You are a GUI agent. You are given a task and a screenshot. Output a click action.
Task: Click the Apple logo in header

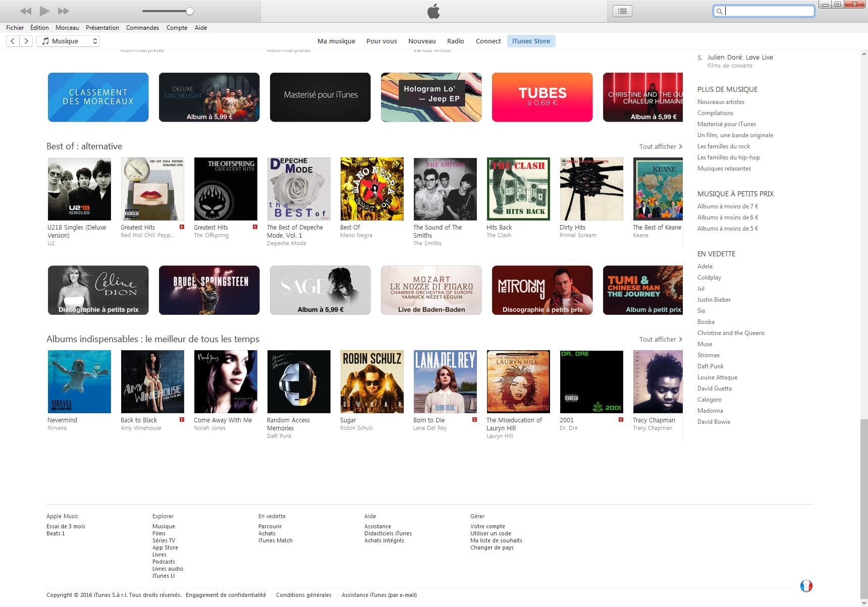(433, 11)
